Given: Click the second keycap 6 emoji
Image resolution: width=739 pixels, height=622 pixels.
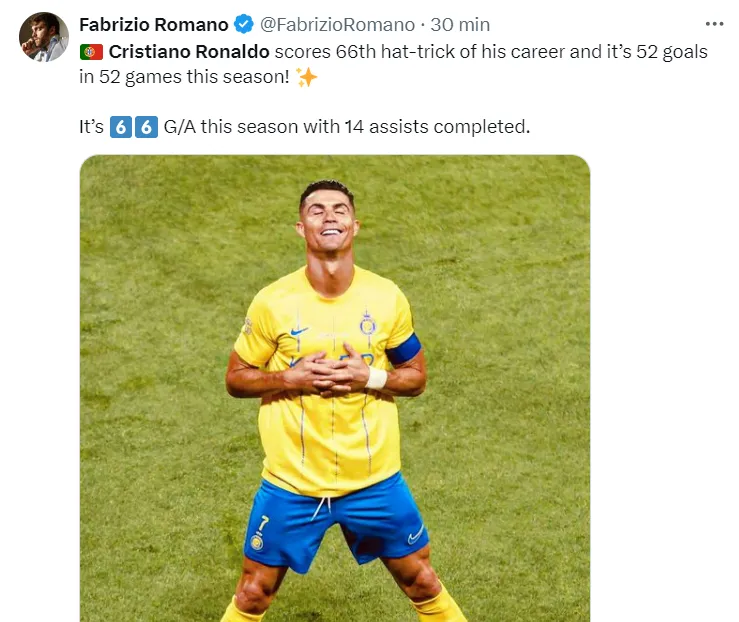Looking at the screenshot, I should click(146, 128).
